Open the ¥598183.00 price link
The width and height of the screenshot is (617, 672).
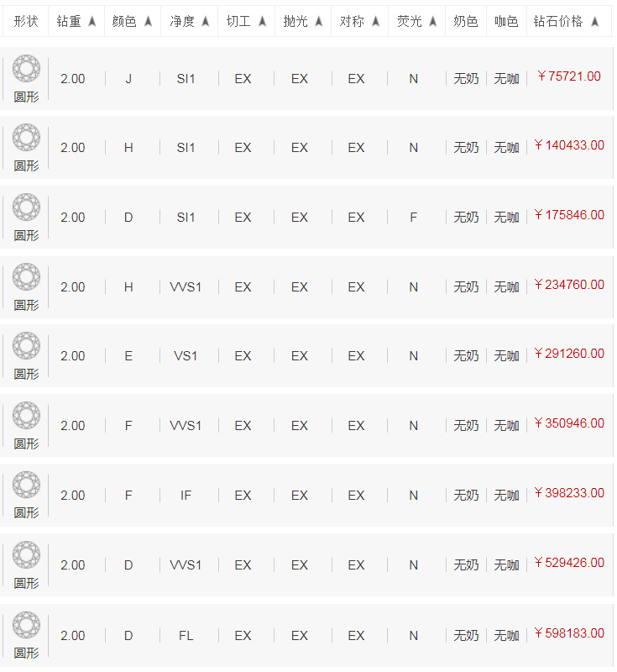point(568,633)
